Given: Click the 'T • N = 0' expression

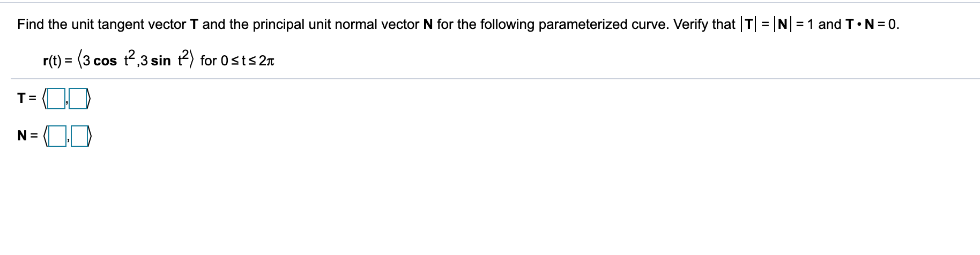Looking at the screenshot, I should (870, 25).
